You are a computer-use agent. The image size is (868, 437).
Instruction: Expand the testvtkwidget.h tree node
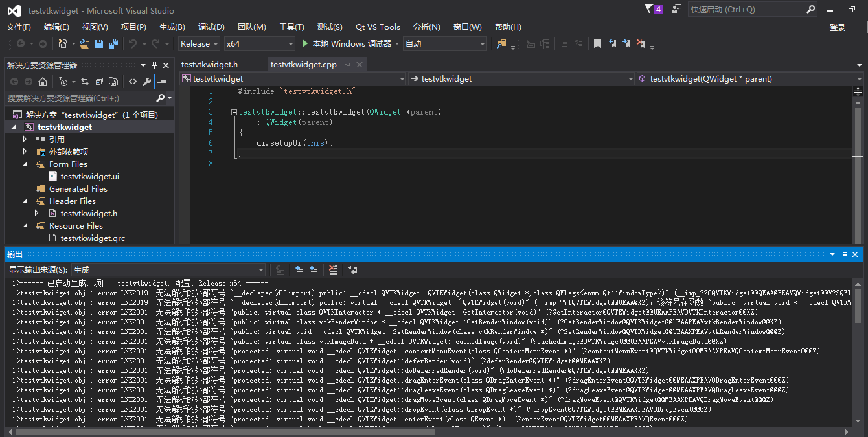(37, 213)
